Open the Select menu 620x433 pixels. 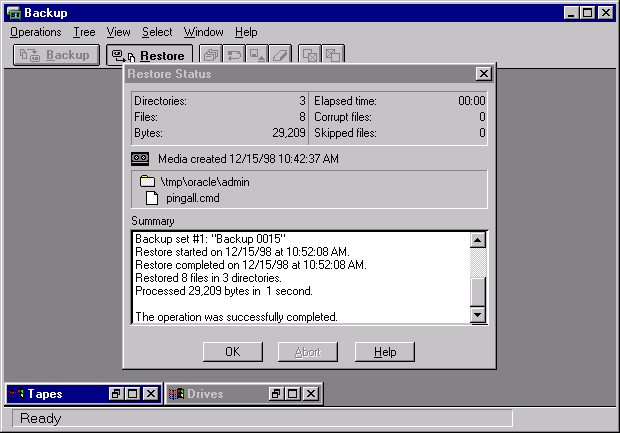pyautogui.click(x=157, y=32)
